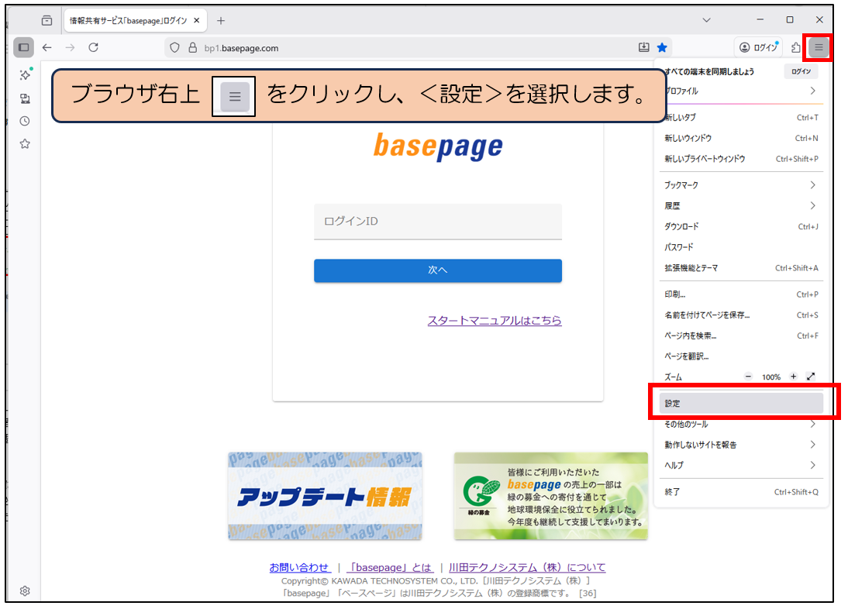The width and height of the screenshot is (848, 616).
Task: Open new tab with plus button
Action: point(221,20)
